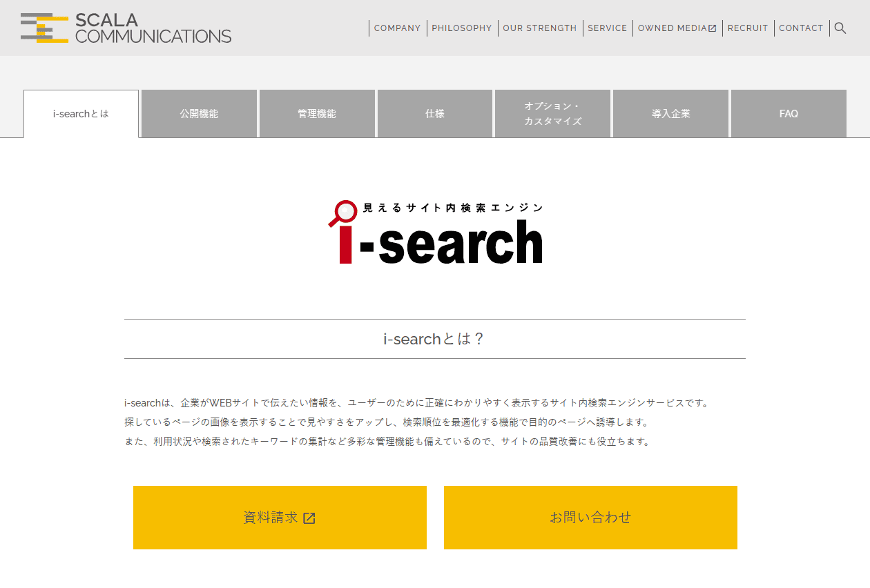The height and width of the screenshot is (588, 870).
Task: Open the FAQ tab
Action: point(789,114)
